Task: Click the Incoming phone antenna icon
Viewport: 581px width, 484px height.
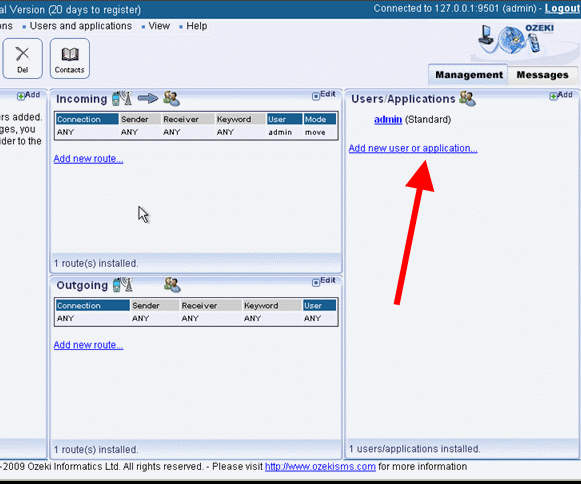Action: coord(122,98)
